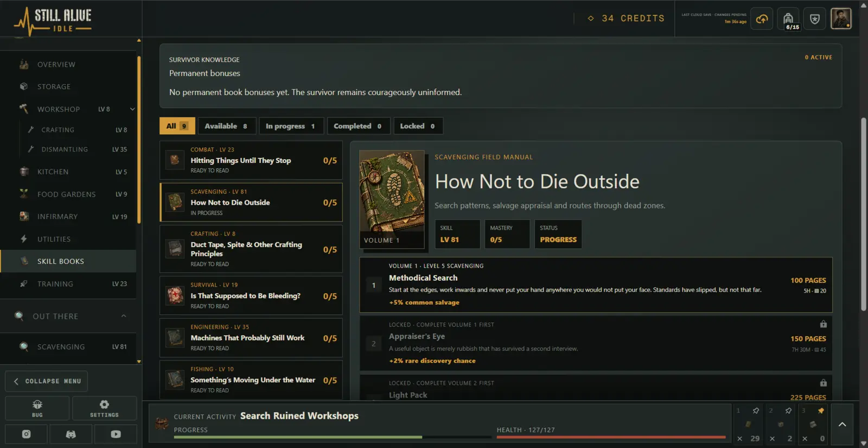Unpin the orange pin on slot 3

pos(821,411)
